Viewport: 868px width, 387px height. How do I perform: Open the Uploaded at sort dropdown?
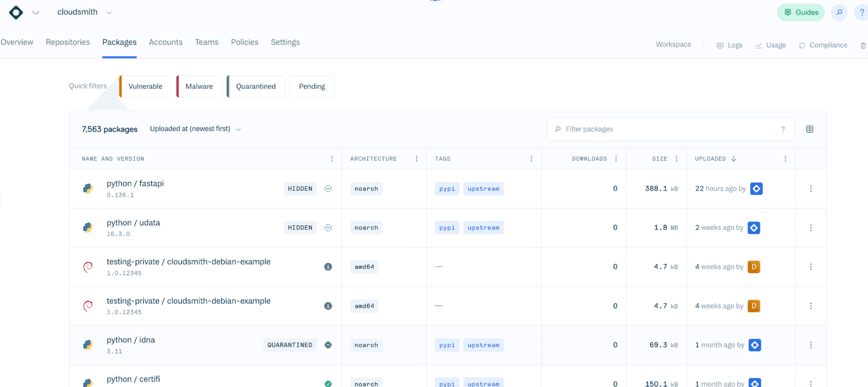click(196, 129)
